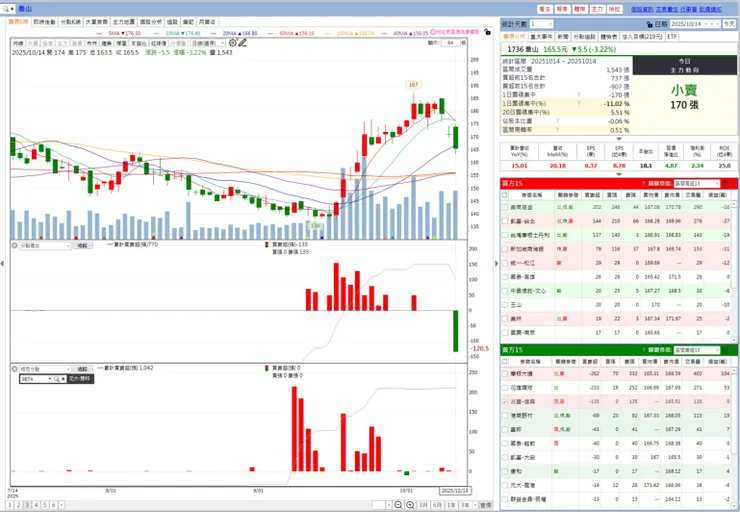Click the lock icon beside the MA legend
This screenshot has width=740, height=512.
click(487, 32)
